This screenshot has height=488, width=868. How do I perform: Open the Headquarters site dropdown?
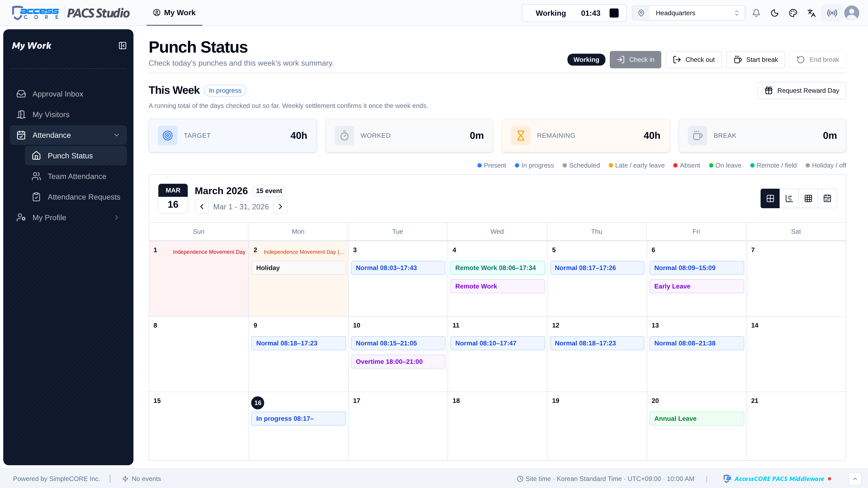(688, 13)
